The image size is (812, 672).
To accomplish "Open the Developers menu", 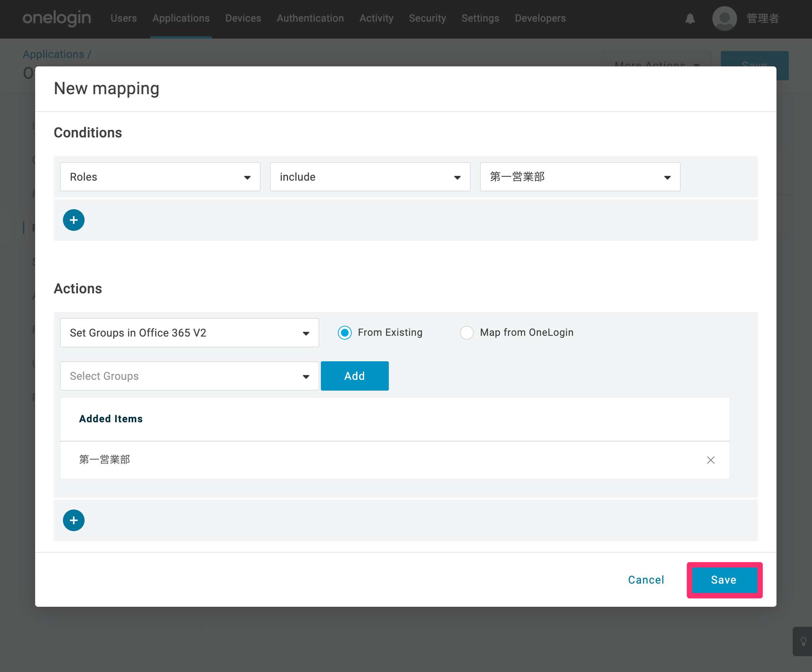I will pos(540,18).
